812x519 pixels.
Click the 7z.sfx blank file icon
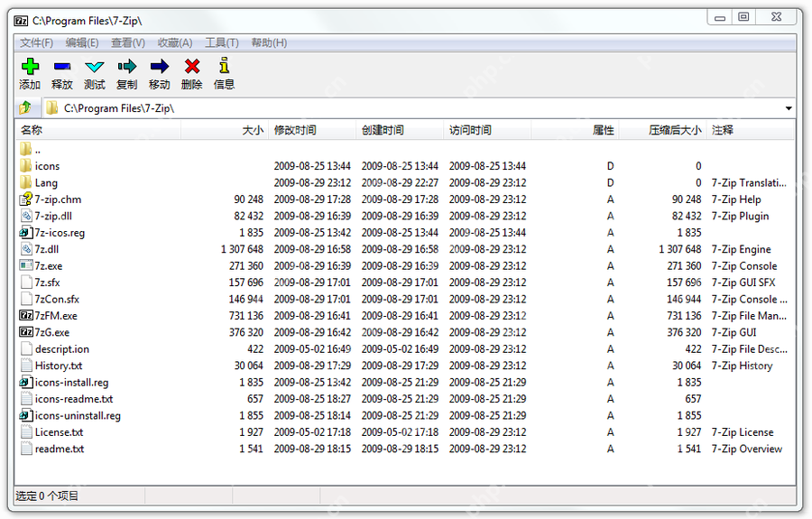(x=26, y=283)
